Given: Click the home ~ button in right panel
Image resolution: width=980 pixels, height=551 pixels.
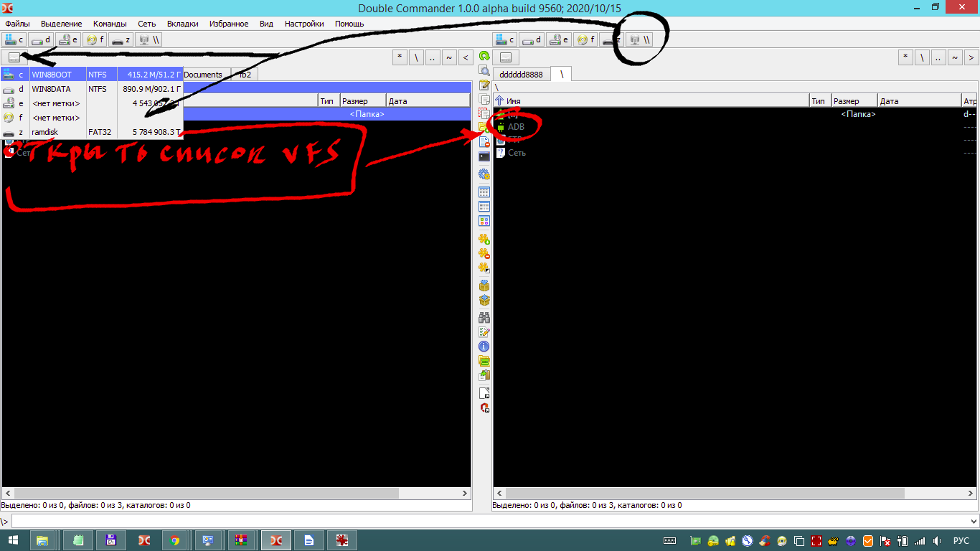Looking at the screenshot, I should pos(955,57).
